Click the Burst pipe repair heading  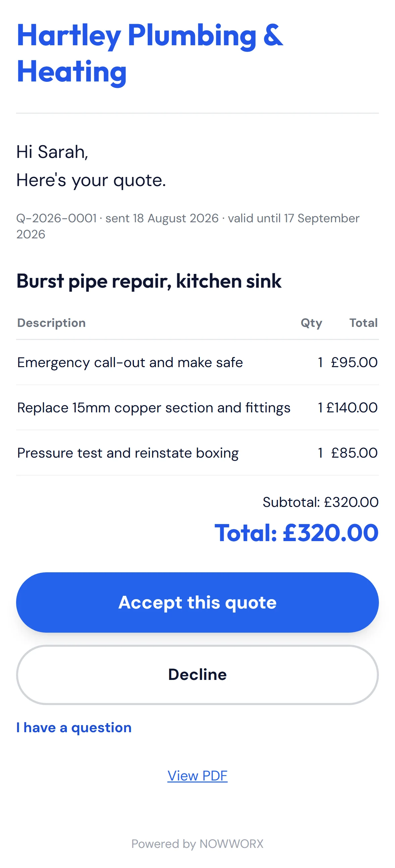(x=149, y=281)
